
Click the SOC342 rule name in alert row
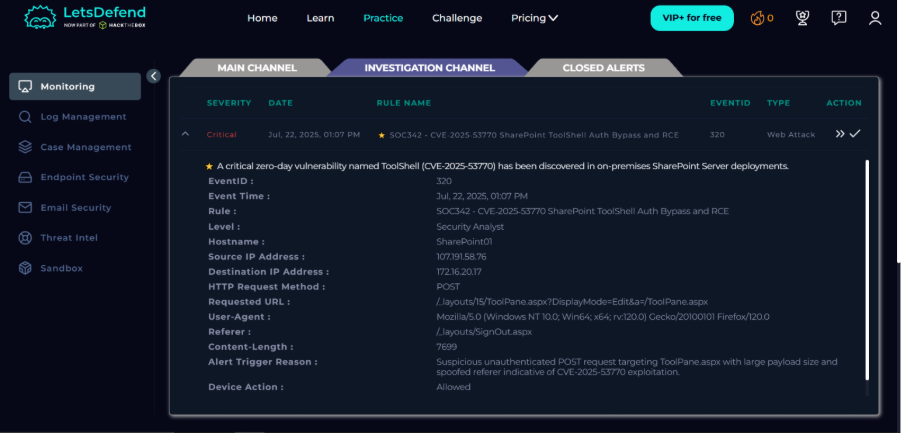tap(534, 135)
